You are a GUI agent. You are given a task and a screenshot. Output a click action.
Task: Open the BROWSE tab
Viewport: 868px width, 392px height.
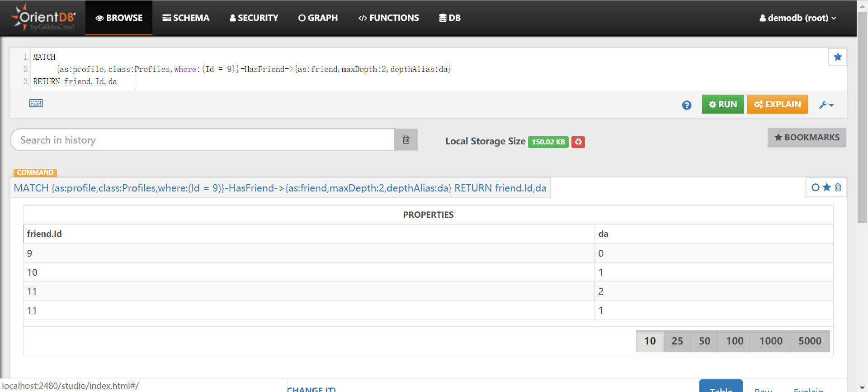click(119, 18)
